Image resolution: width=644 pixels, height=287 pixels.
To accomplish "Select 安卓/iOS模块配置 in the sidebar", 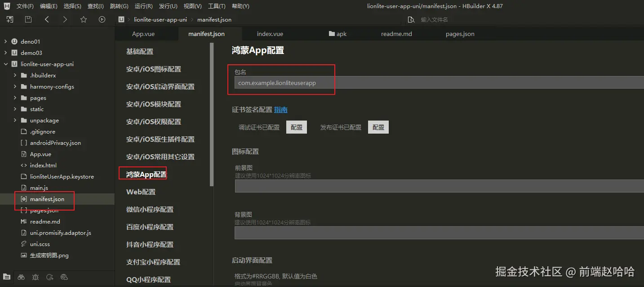I will pyautogui.click(x=154, y=104).
